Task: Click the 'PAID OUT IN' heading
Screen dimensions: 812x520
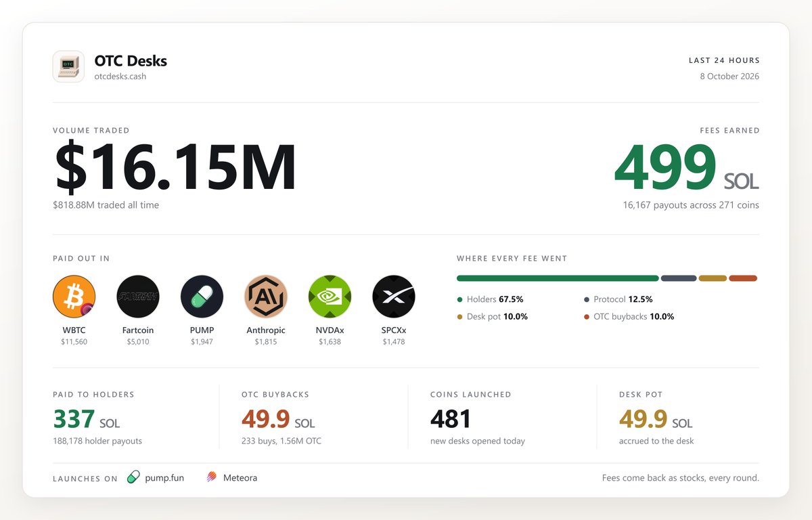Action: pos(81,259)
